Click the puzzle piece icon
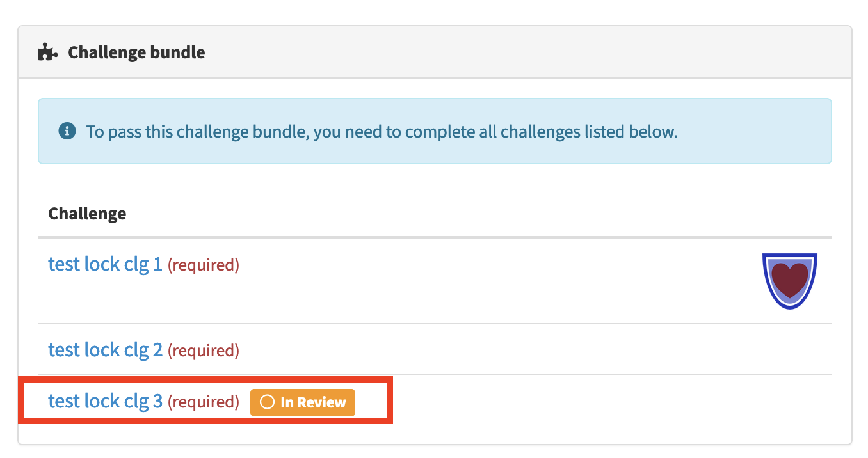 tap(48, 52)
